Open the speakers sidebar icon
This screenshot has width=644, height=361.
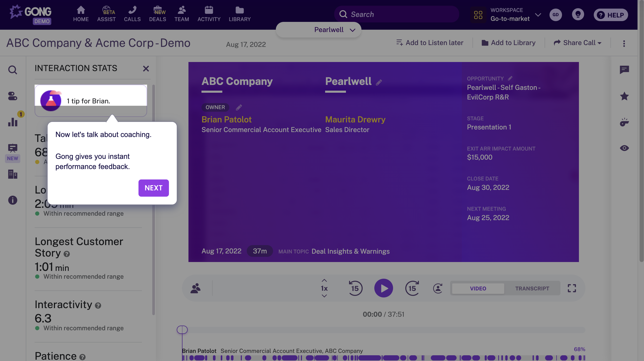(12, 96)
